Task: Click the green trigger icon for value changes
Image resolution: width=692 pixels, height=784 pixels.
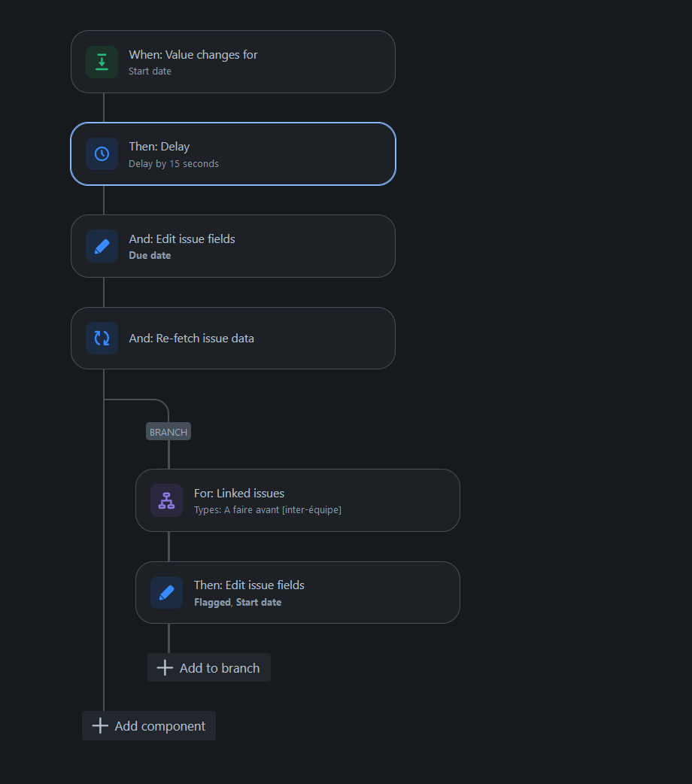Action: (102, 62)
